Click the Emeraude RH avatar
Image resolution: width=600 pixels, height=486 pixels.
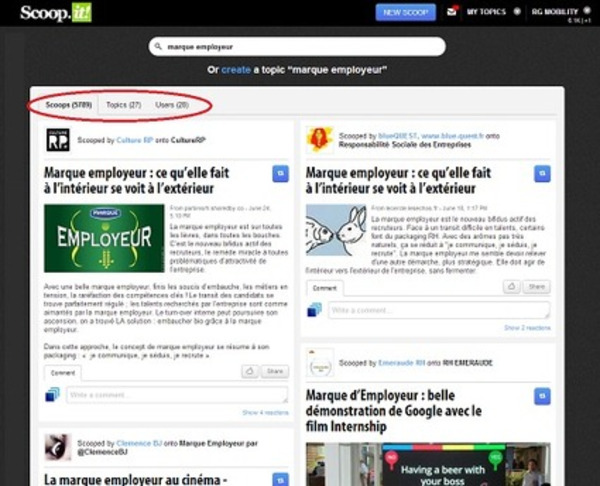pos(320,363)
